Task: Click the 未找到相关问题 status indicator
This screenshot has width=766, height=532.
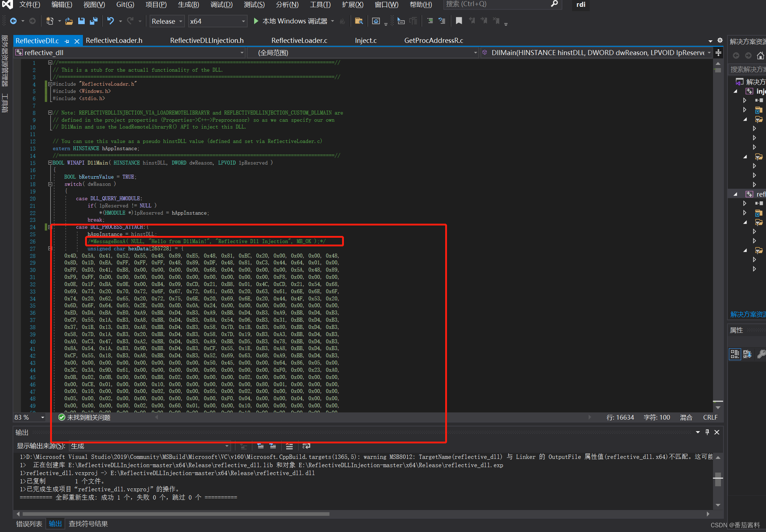Action: 85,417
